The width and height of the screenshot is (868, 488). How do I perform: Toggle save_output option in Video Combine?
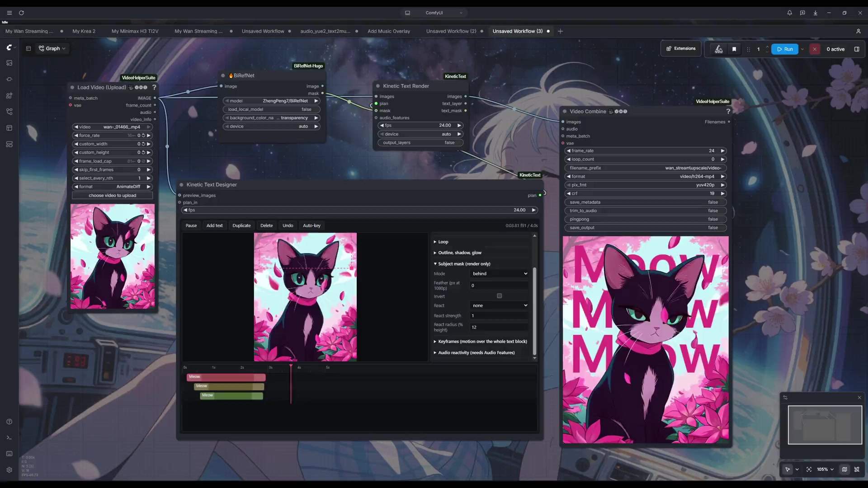click(645, 228)
